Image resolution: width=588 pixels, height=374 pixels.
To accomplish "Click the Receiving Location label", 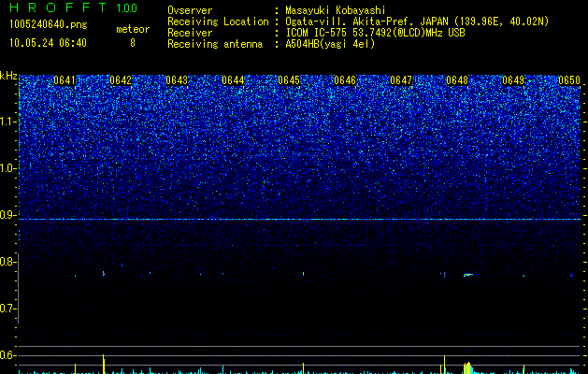I will (218, 22).
